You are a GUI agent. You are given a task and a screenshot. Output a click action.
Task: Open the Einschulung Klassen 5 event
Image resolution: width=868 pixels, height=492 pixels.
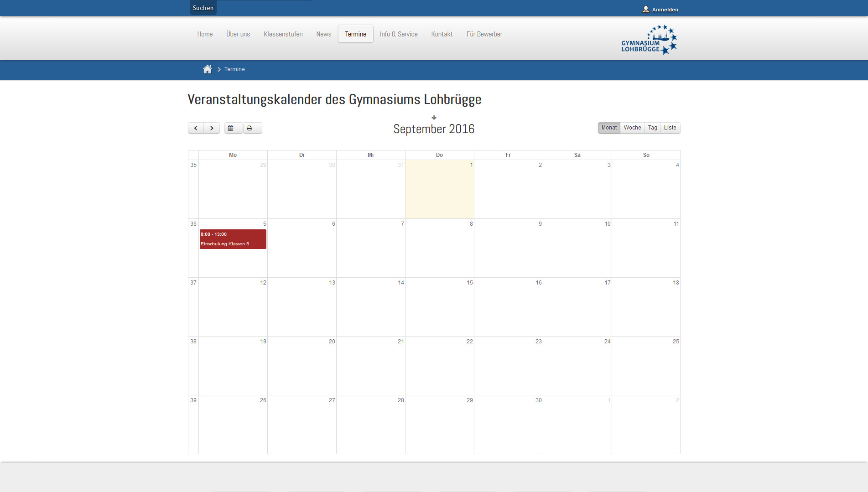pos(233,239)
